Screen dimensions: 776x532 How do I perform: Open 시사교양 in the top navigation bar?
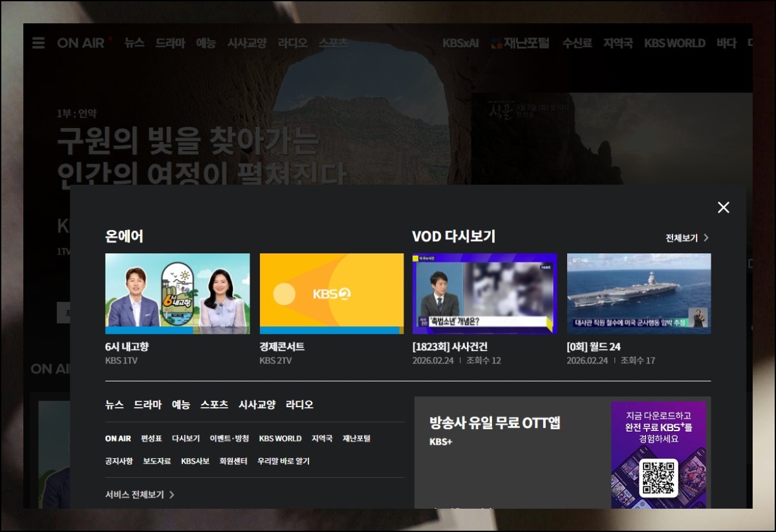[247, 43]
